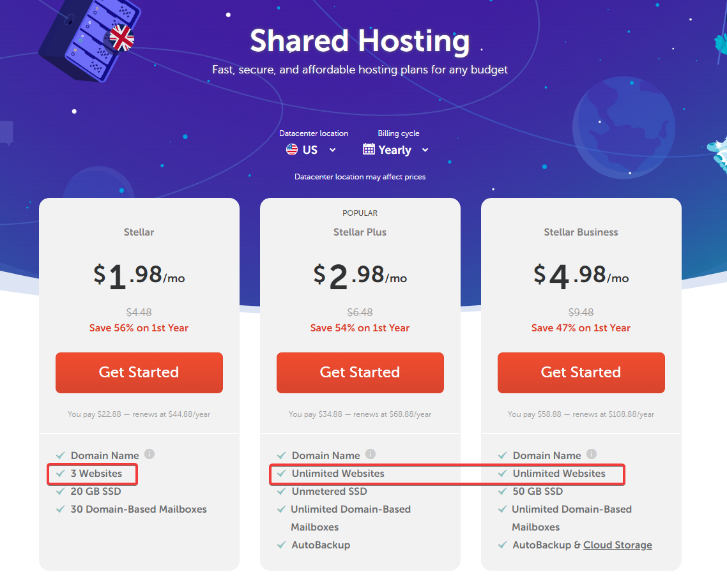
Task: Click the Stellar Business Domain Name info icon
Action: 592,454
